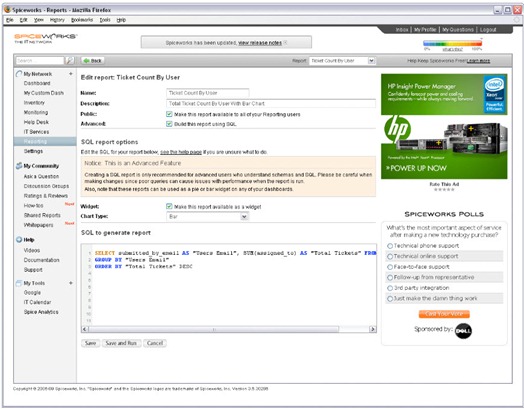524x409 pixels.
Task: Click the Cancel button
Action: 155,343
